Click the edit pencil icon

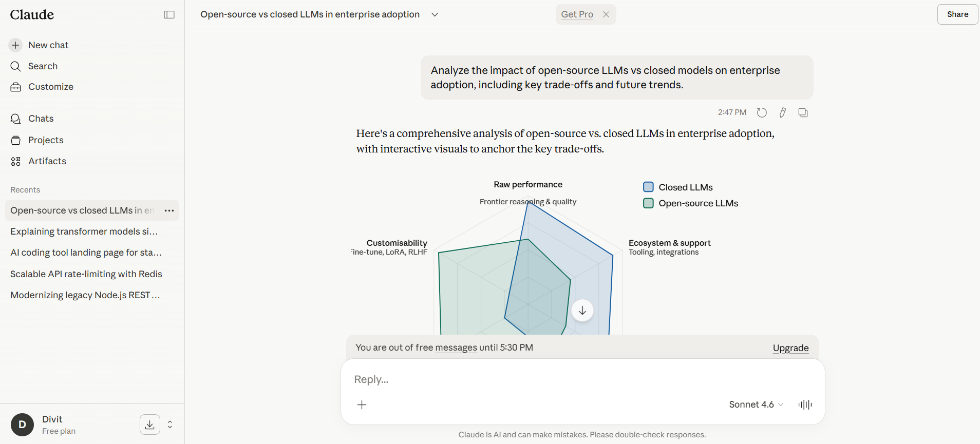click(x=782, y=112)
